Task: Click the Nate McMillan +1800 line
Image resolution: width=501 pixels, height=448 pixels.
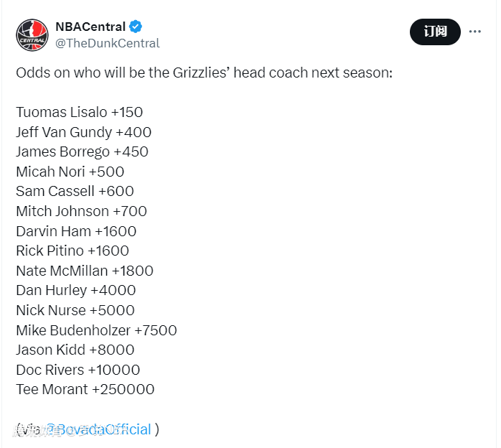Action: (84, 271)
